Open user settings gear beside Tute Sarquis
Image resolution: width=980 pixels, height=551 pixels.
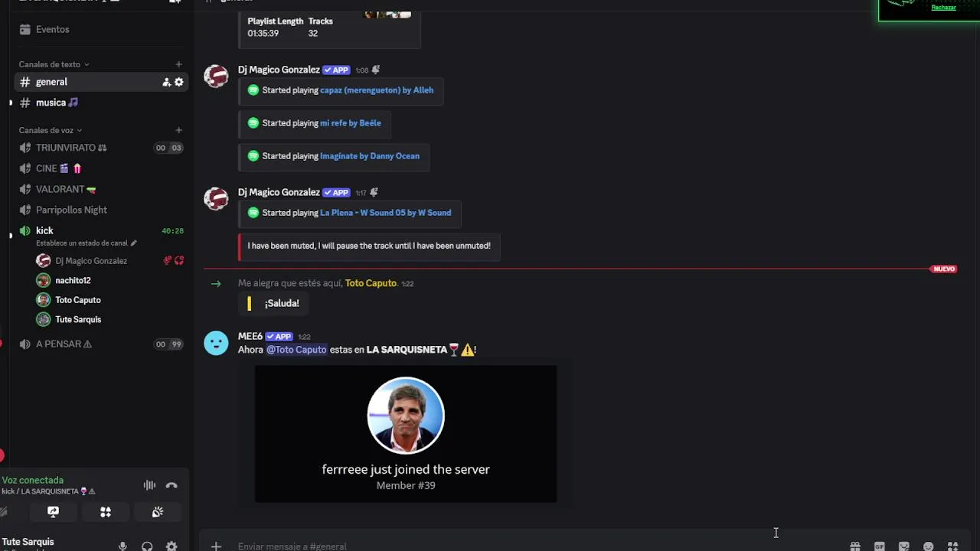tap(171, 546)
